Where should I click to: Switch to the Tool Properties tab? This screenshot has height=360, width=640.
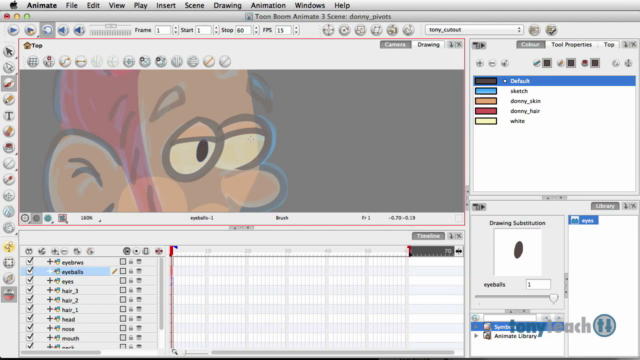[571, 44]
